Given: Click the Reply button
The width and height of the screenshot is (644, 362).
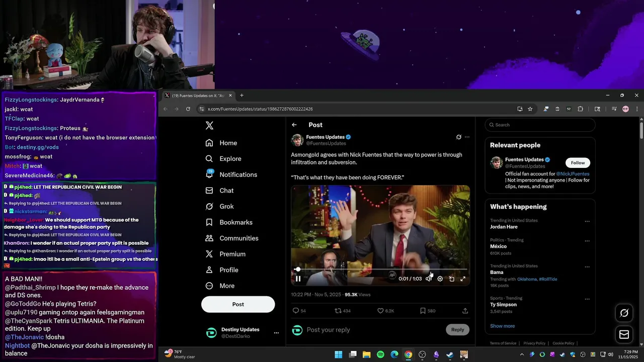Looking at the screenshot, I should 457,330.
